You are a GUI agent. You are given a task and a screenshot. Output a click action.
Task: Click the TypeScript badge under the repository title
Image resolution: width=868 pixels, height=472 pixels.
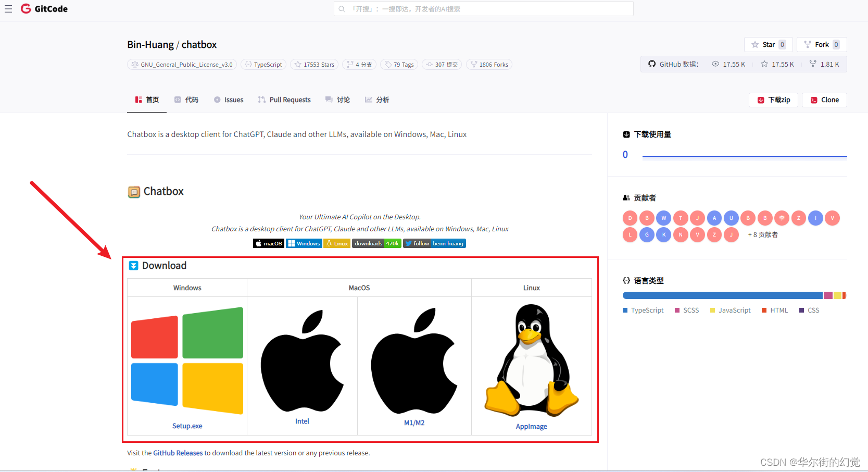263,65
